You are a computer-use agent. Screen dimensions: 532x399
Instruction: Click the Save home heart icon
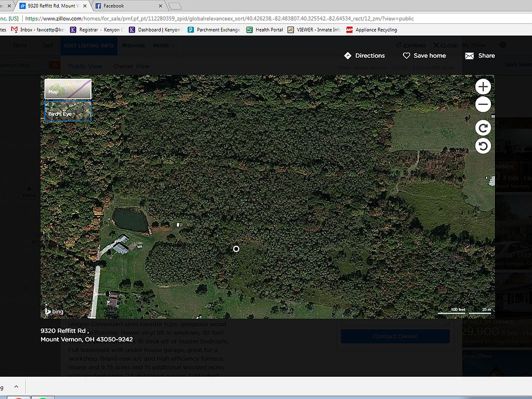[x=406, y=55]
